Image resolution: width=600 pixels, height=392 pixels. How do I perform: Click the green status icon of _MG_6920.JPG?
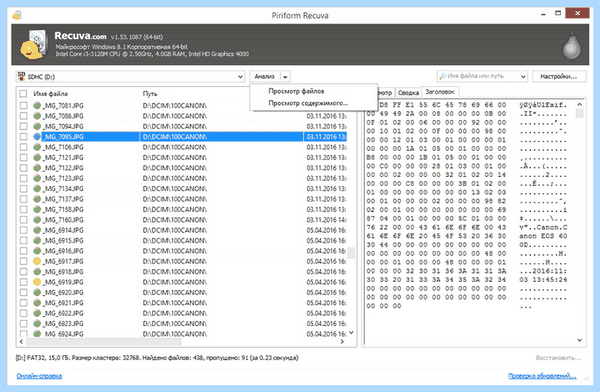(37, 292)
